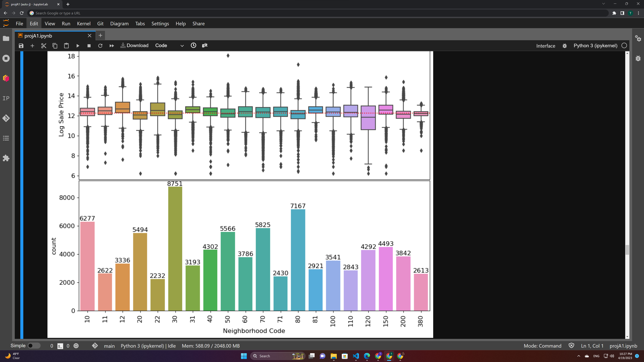The height and width of the screenshot is (362, 644).
Task: Save the notebook with the disk icon
Action: tap(21, 46)
